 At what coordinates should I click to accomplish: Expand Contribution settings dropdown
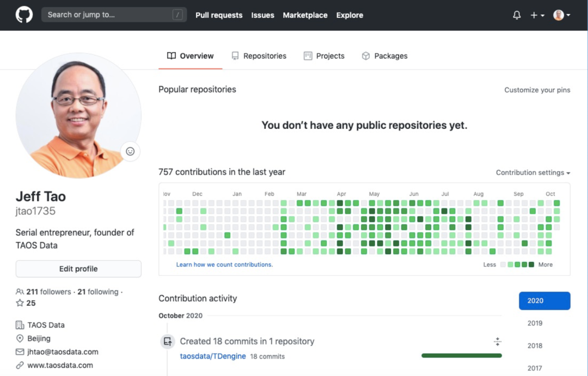pos(533,172)
